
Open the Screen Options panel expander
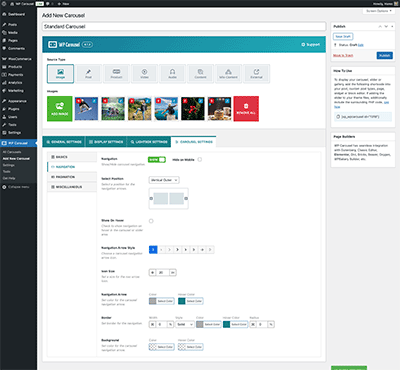[379, 11]
